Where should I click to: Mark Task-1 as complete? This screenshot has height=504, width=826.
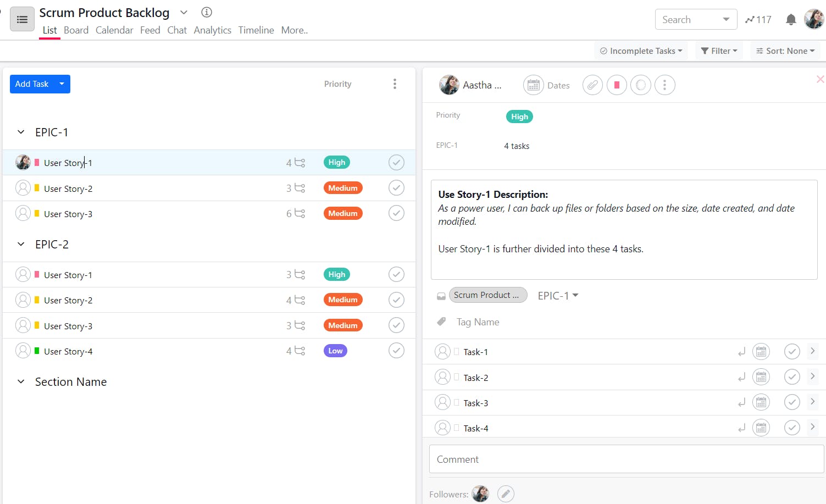792,352
